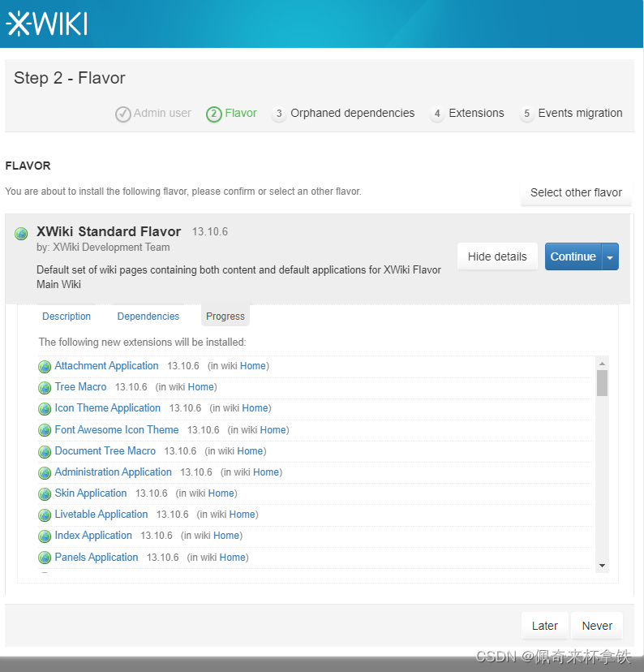Viewport: 644px width, 672px height.
Task: Open the Skin Application link
Action: 91,493
